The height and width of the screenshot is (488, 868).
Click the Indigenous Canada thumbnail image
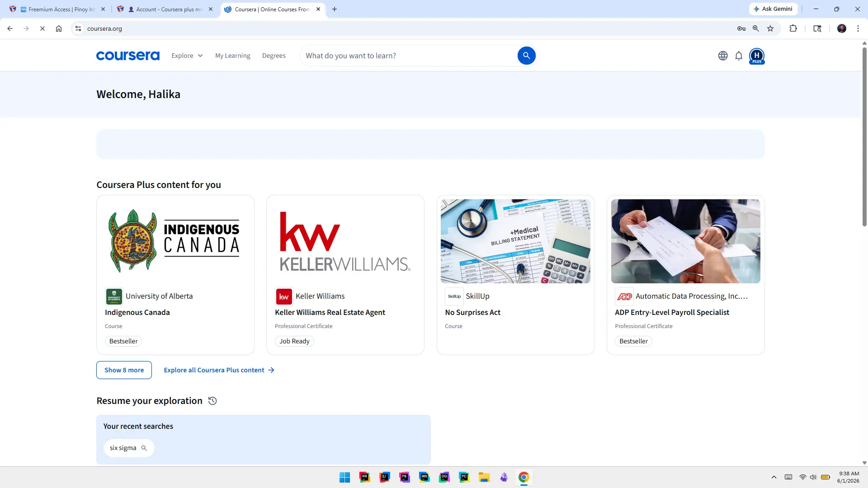click(175, 241)
